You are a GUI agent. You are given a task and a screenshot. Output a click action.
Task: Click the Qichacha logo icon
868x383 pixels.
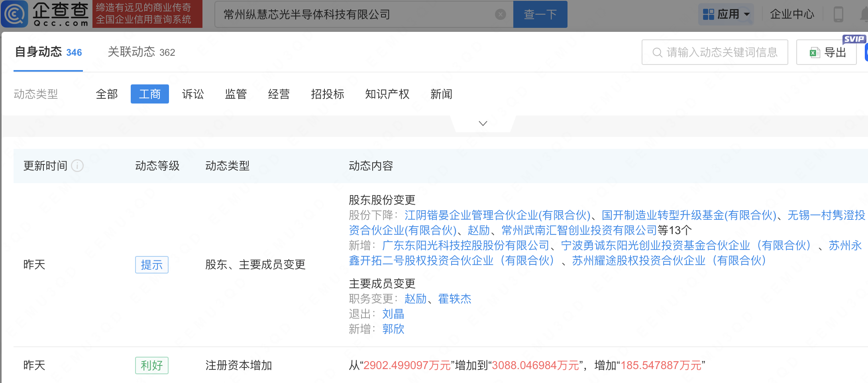(x=15, y=14)
